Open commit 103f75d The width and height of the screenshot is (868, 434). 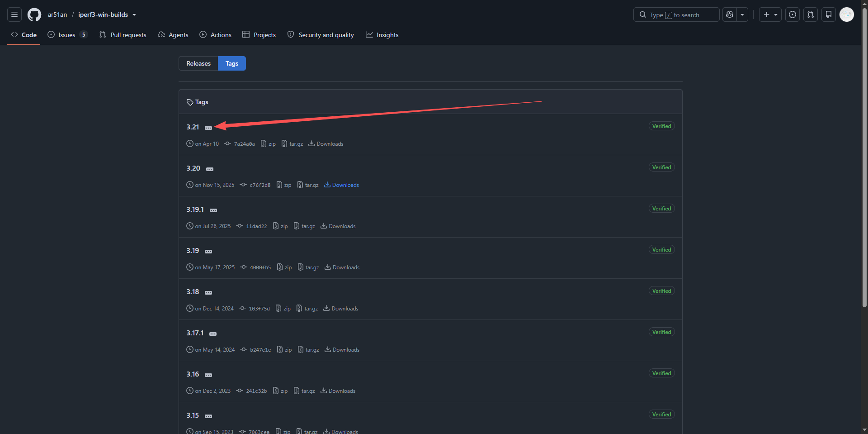coord(255,309)
